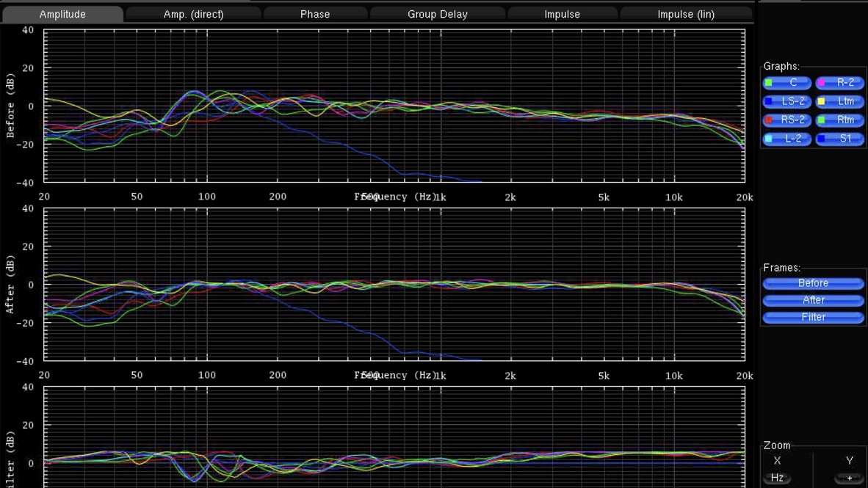Toggle the Ltm channel graph

pos(839,101)
